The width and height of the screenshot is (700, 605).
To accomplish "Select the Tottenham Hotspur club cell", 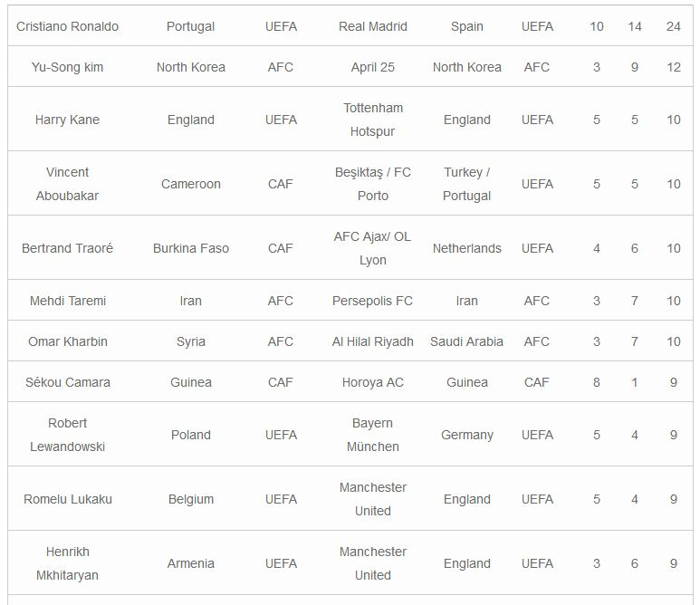I will pyautogui.click(x=372, y=120).
